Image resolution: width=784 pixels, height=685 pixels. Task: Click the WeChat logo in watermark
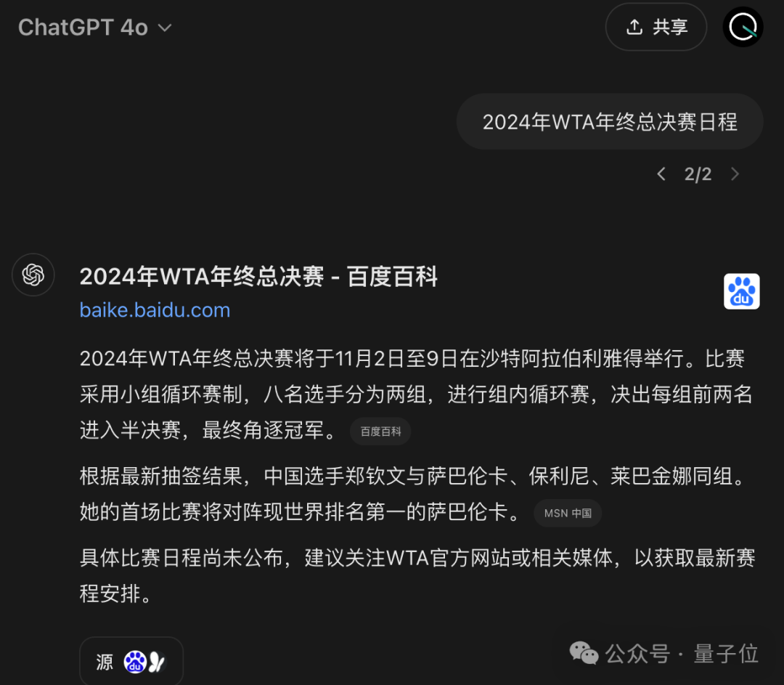(x=584, y=653)
